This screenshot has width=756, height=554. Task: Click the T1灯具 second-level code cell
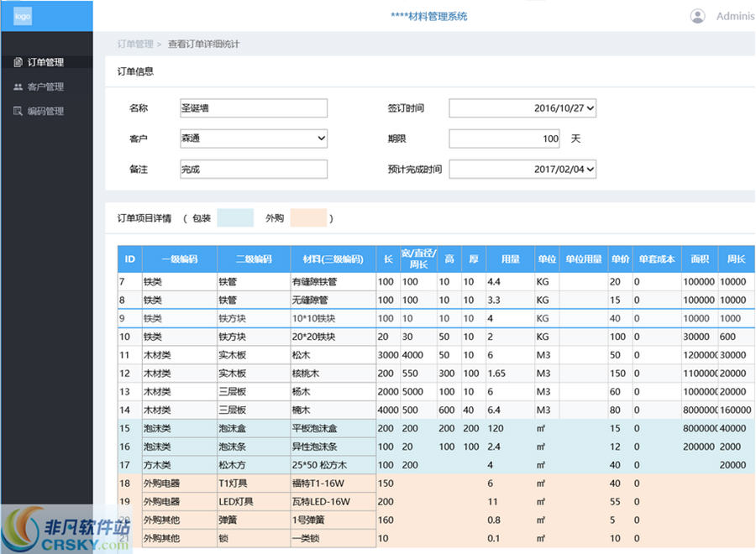click(x=254, y=483)
